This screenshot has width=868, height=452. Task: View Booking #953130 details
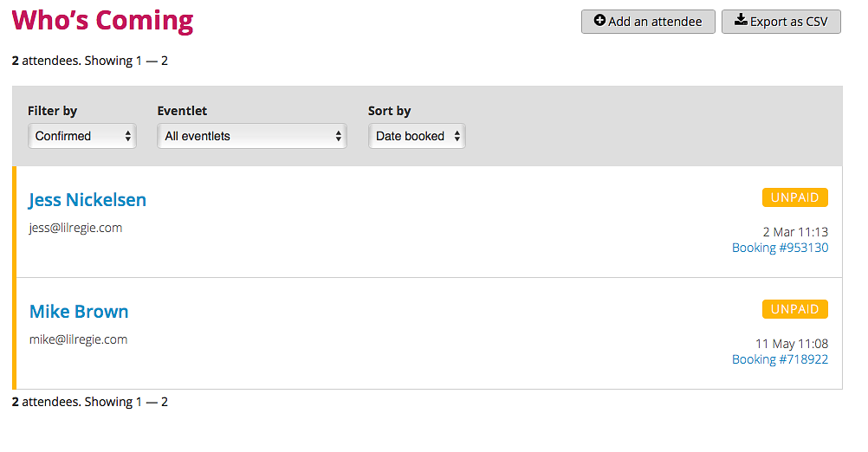pyautogui.click(x=780, y=248)
